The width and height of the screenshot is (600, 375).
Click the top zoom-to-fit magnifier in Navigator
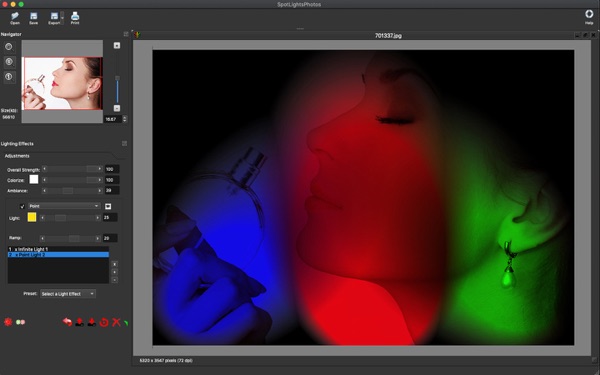(9, 47)
